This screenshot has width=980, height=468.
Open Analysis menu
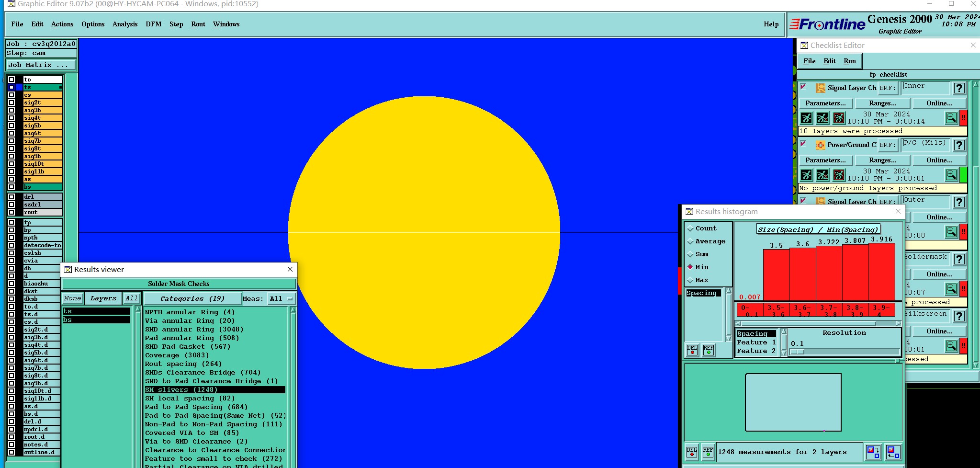coord(125,24)
